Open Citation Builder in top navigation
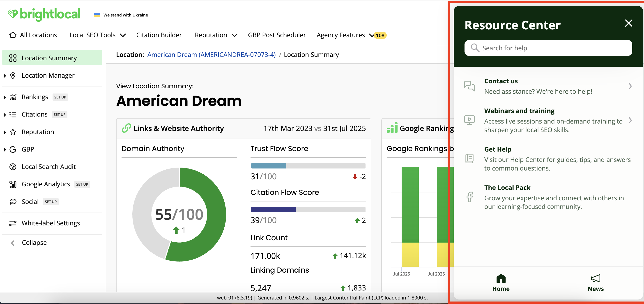Screen dimensions: 644x304 (x=159, y=35)
